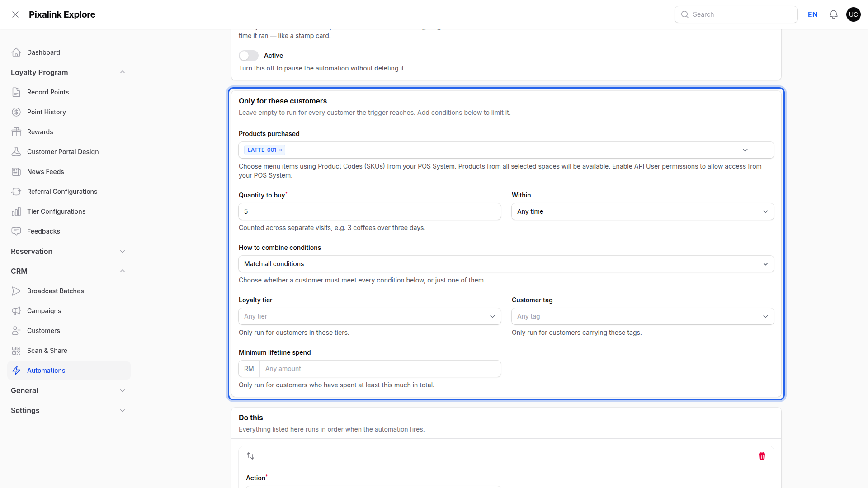Click the Customer Portal Design flask icon
The height and width of the screenshot is (488, 868).
pos(16,152)
